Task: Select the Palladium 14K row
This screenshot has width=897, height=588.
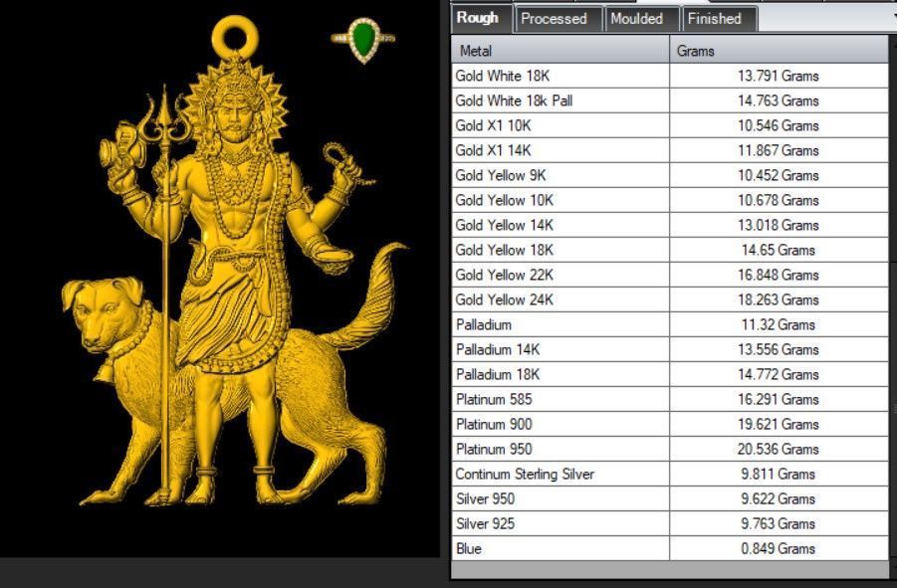Action: coord(669,349)
